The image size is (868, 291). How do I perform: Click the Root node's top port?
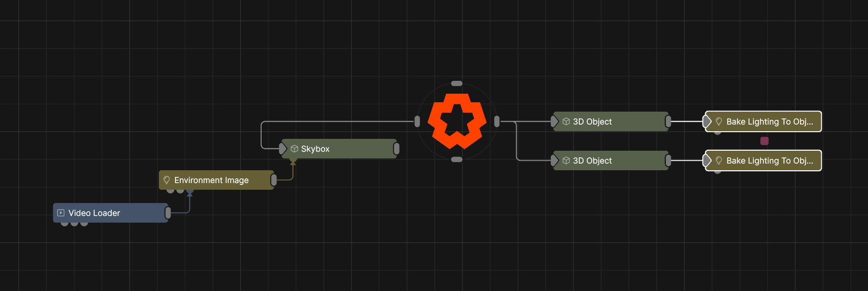pyautogui.click(x=457, y=84)
